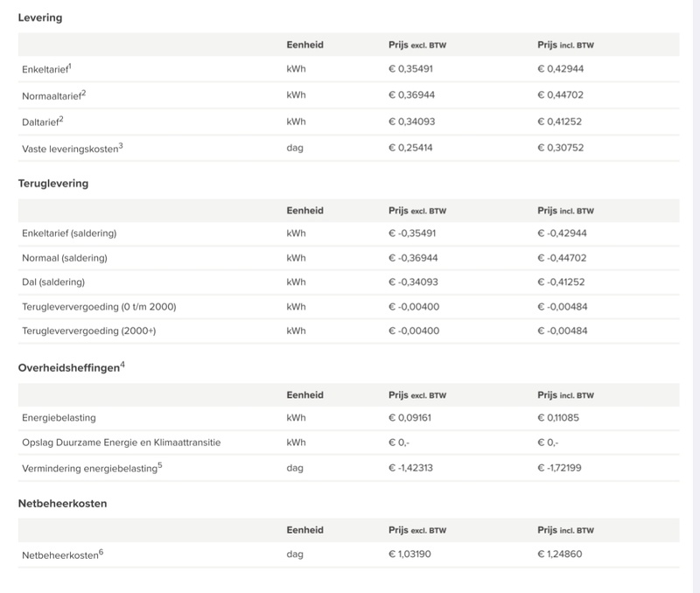Click the Dal (saldering) row label

(x=53, y=283)
